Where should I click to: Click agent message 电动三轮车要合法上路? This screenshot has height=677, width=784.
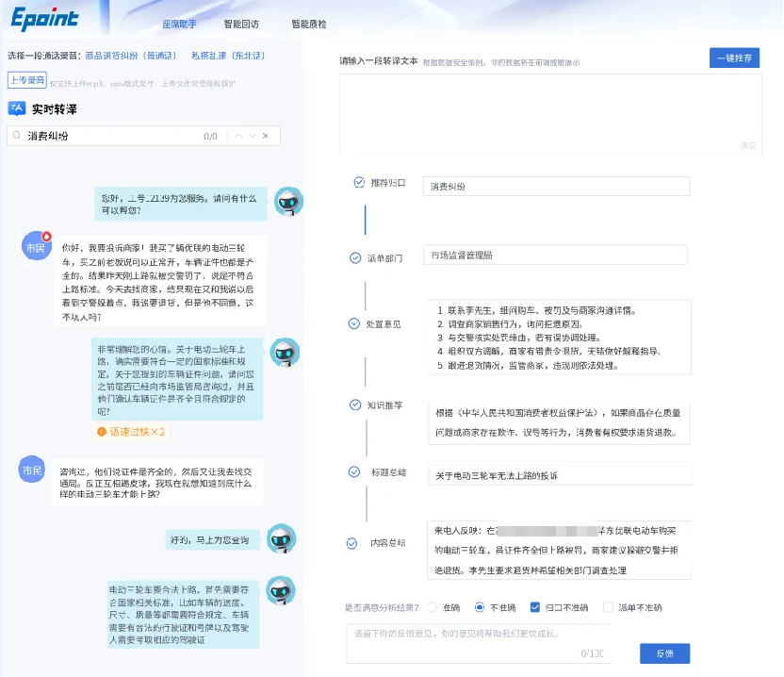pyautogui.click(x=184, y=615)
